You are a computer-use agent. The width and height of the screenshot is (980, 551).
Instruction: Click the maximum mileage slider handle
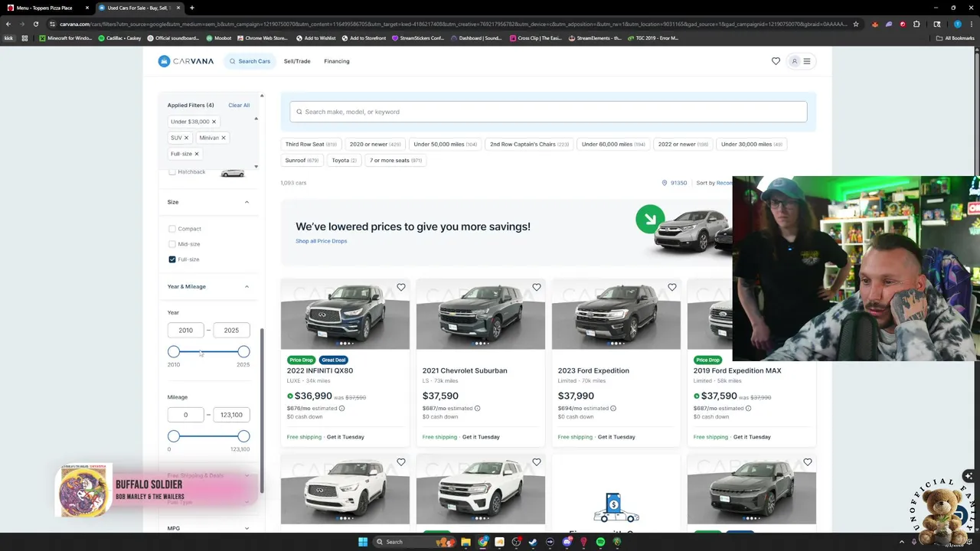pyautogui.click(x=243, y=436)
